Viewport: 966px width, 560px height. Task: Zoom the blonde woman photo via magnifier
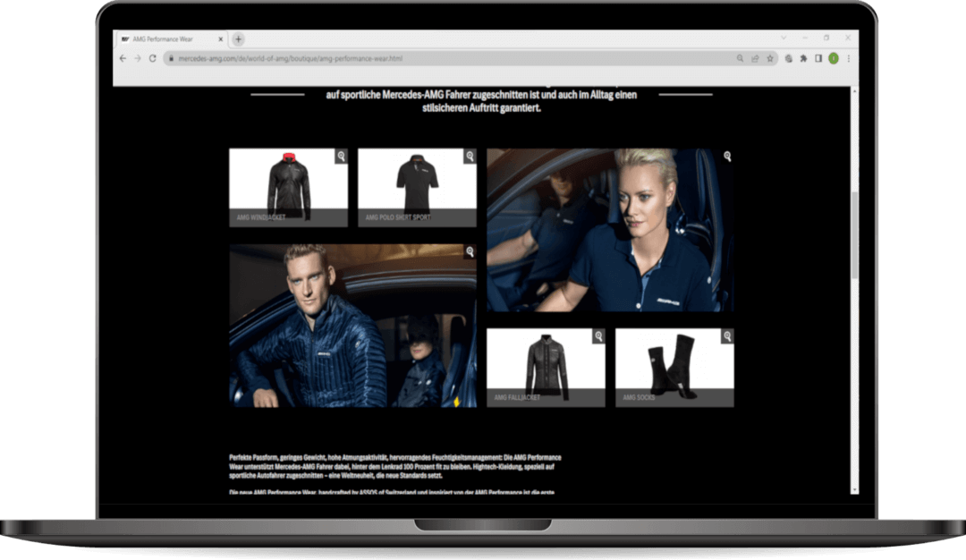[x=727, y=157]
